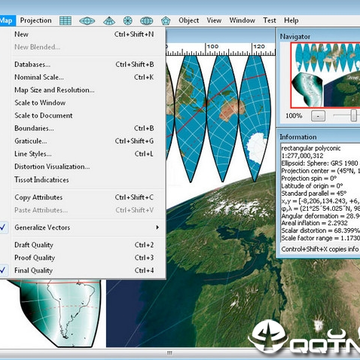Open Line Styles... menu entry
Screen dimensions: 360x360
pyautogui.click(x=83, y=154)
